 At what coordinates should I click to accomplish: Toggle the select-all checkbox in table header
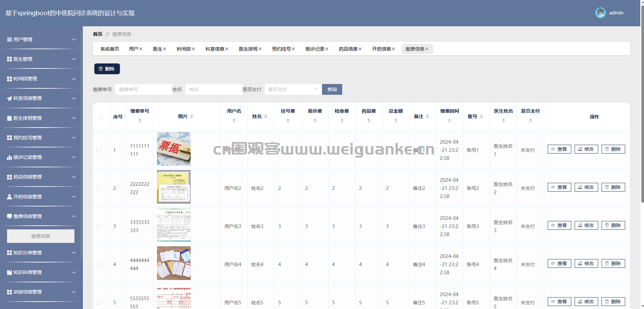(x=101, y=117)
